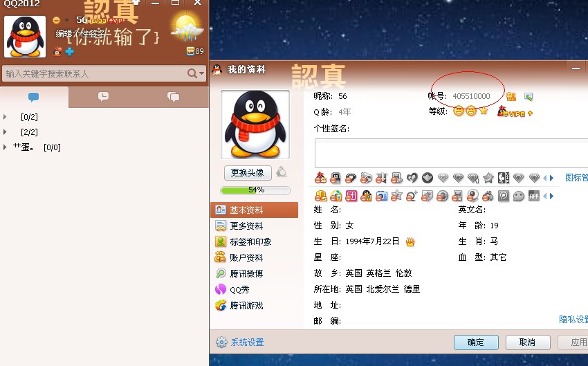Click the black round diamond icon

(427, 178)
